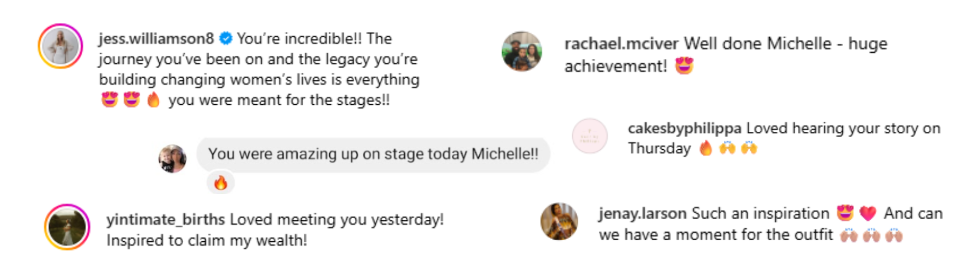This screenshot has width=980, height=276.
Task: Click the fire reaction under the message bubble
Action: [x=220, y=183]
